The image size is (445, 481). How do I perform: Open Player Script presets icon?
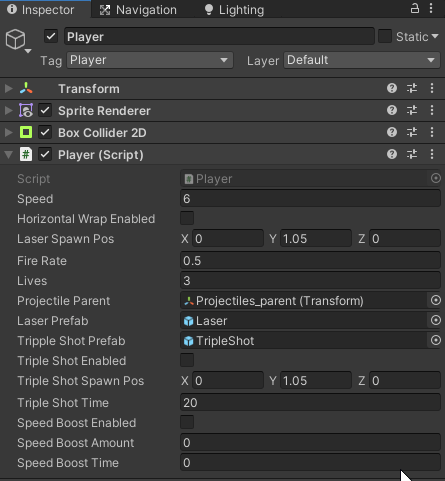pyautogui.click(x=412, y=154)
